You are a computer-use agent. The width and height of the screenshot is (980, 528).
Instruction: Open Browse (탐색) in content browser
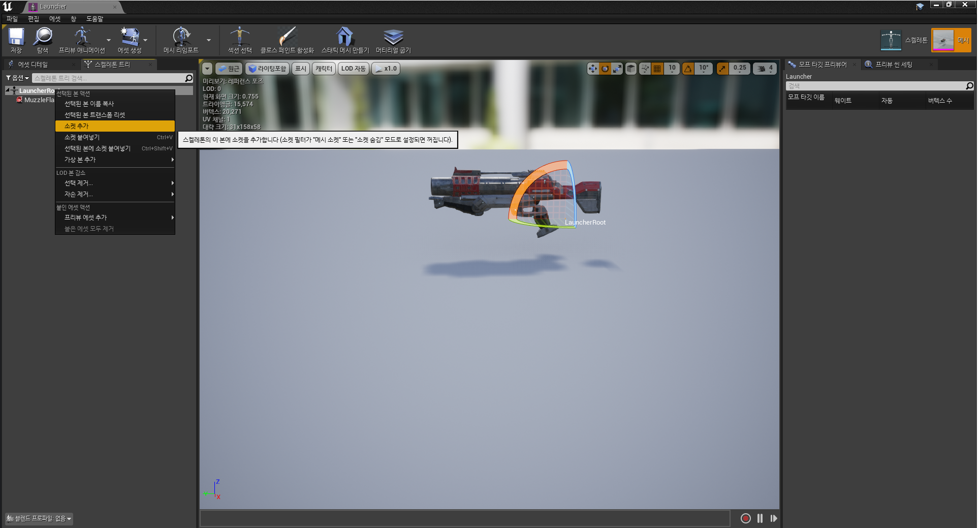[43, 40]
